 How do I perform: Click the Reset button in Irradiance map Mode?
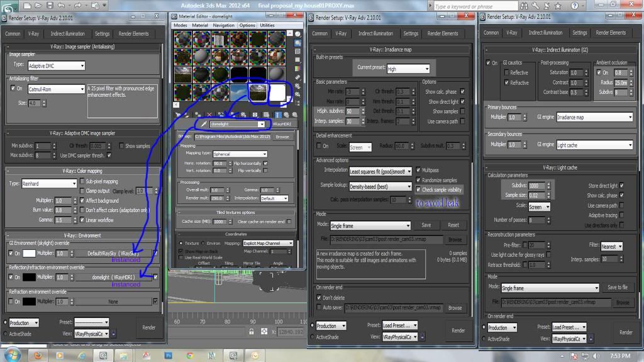tap(453, 225)
